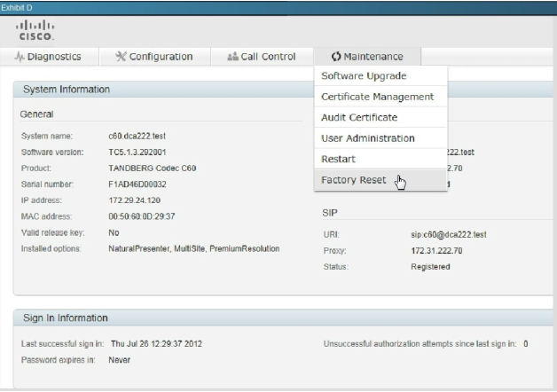The image size is (557, 392).
Task: Choose Restart from Maintenance menu
Action: point(380,159)
